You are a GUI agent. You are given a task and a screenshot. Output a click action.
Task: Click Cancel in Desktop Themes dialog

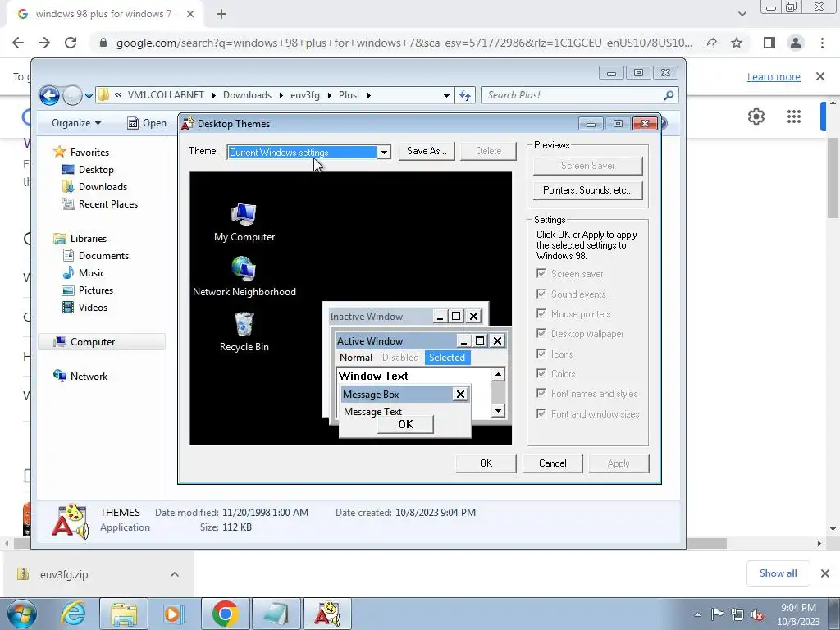[x=552, y=463]
